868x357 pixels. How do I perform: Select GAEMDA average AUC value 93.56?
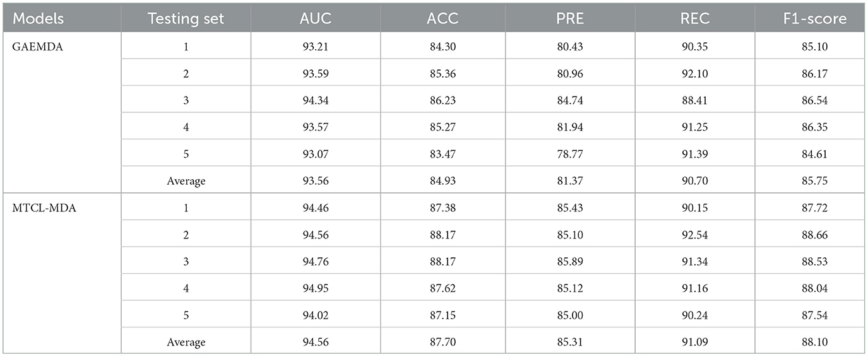[315, 180]
